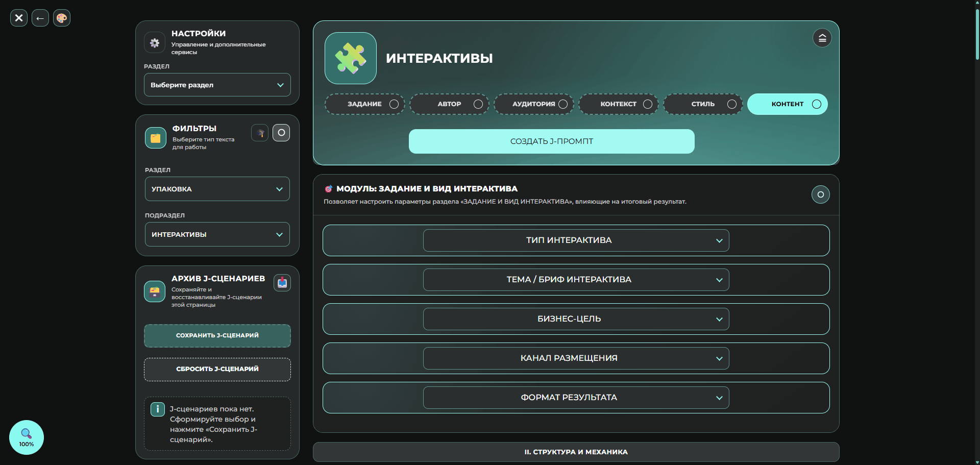Click the back arrow icon
The image size is (980, 465).
pos(40,18)
